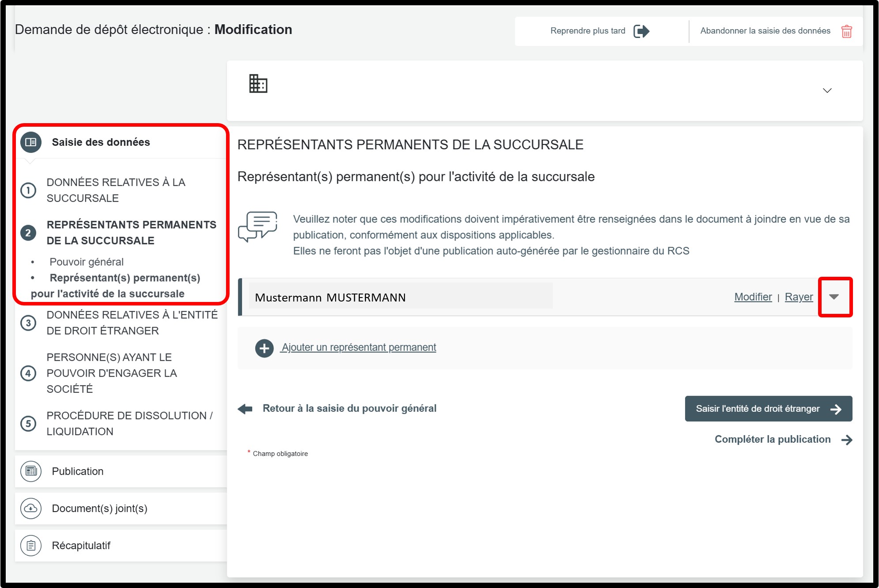Click the trash icon to abandon data entry
The image size is (879, 588).
click(846, 31)
